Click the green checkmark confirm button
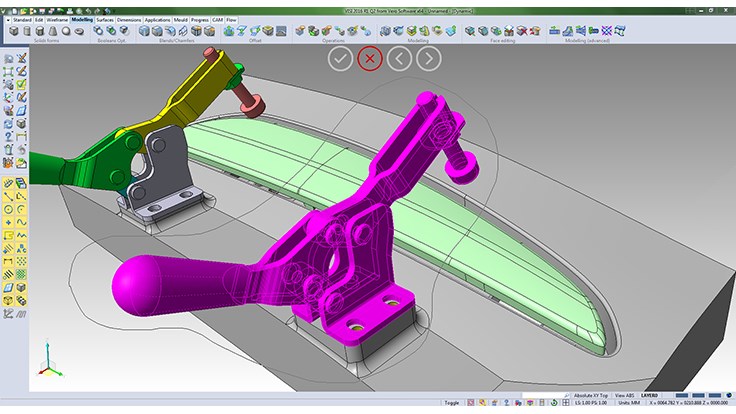Screen dimensions: 736x414 (x=341, y=58)
